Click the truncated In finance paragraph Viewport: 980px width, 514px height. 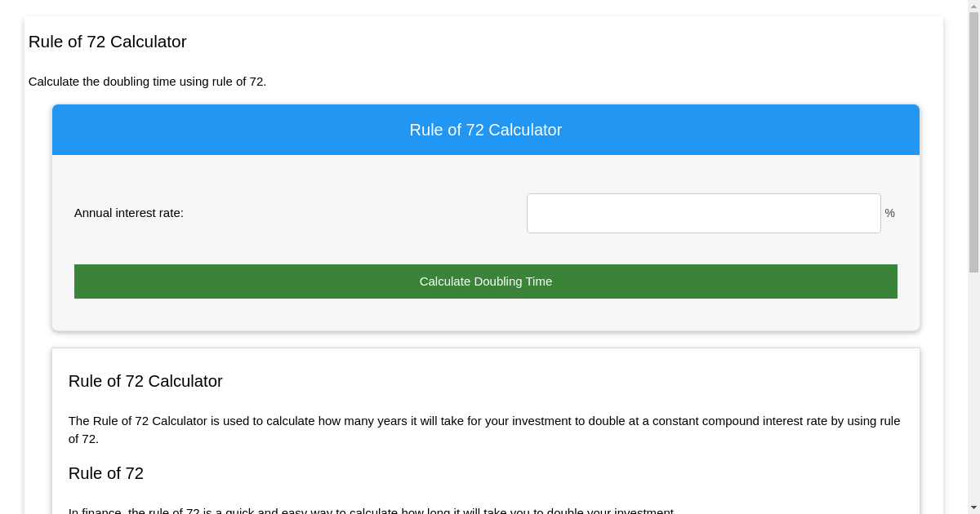tap(372, 511)
